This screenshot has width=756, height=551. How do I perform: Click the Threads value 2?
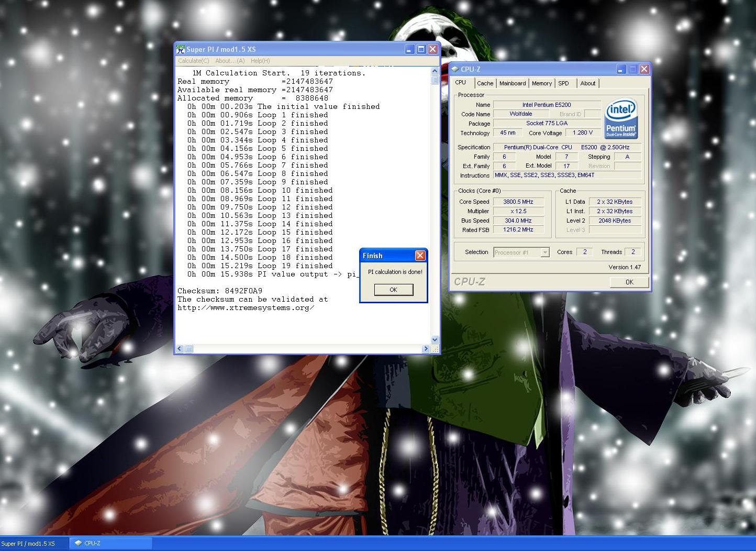pos(633,252)
